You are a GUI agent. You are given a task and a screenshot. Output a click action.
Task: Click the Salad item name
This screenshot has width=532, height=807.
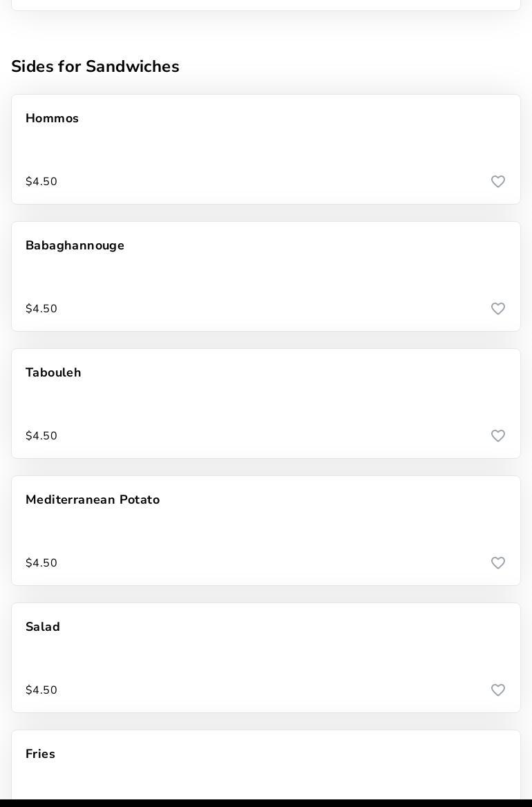point(43,627)
